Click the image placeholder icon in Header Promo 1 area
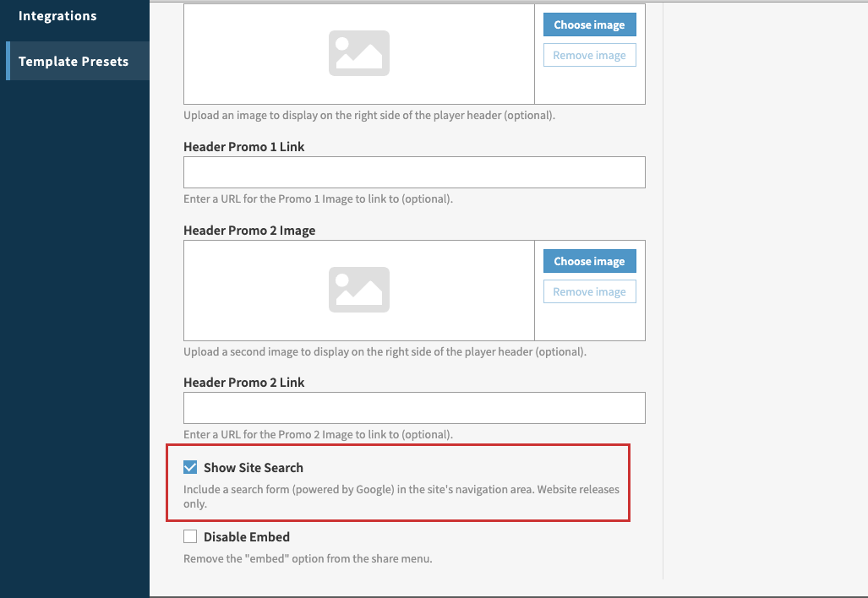Screen dimensions: 868x598 point(358,52)
